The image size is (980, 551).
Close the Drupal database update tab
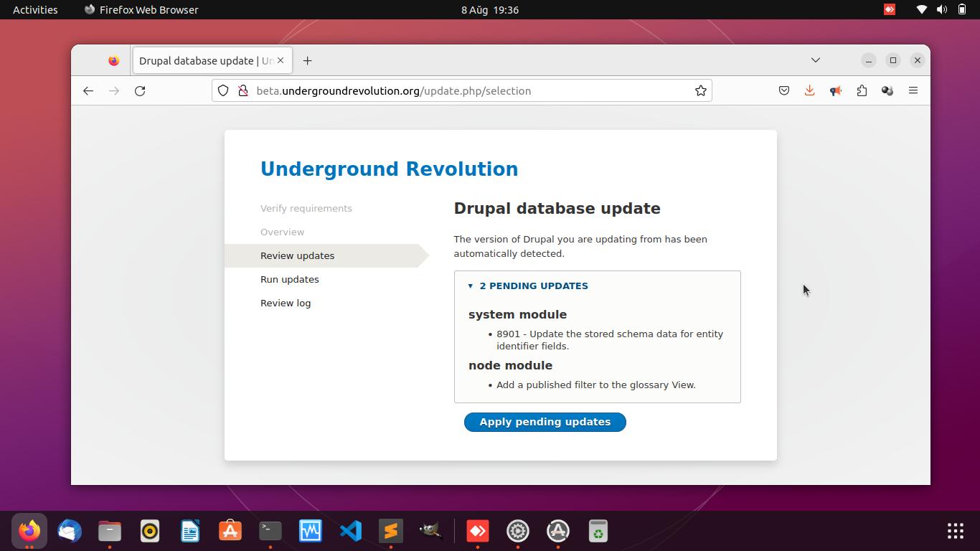[281, 60]
